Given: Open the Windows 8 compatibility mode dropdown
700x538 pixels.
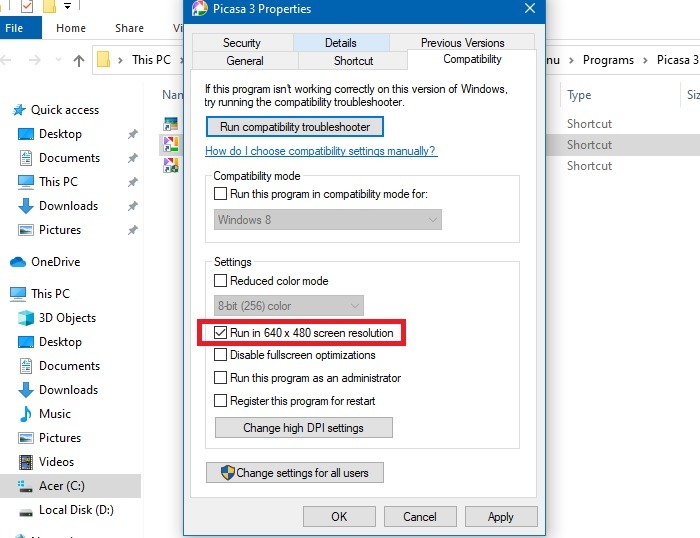Looking at the screenshot, I should 328,220.
